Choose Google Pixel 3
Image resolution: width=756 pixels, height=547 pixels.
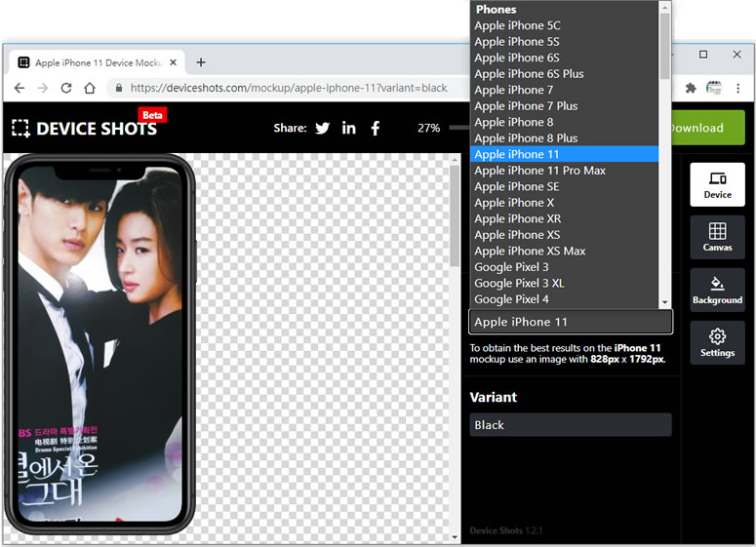(x=564, y=267)
